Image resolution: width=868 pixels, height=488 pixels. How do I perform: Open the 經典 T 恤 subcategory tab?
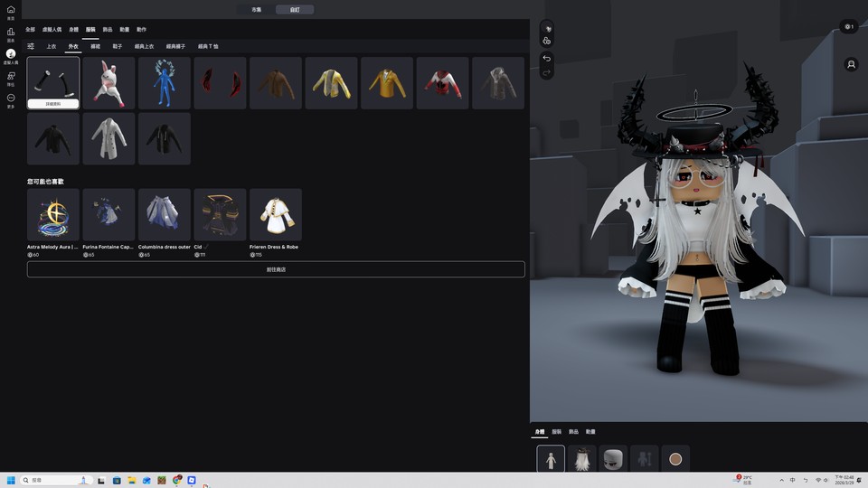pyautogui.click(x=203, y=46)
